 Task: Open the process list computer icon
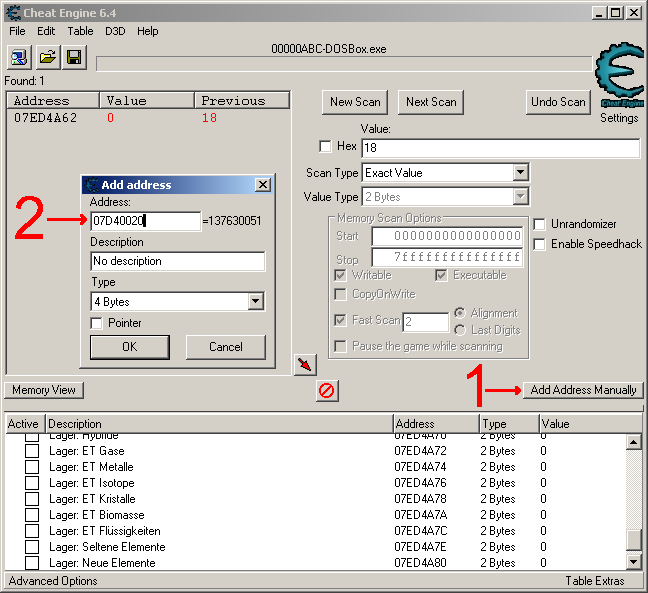coord(19,57)
